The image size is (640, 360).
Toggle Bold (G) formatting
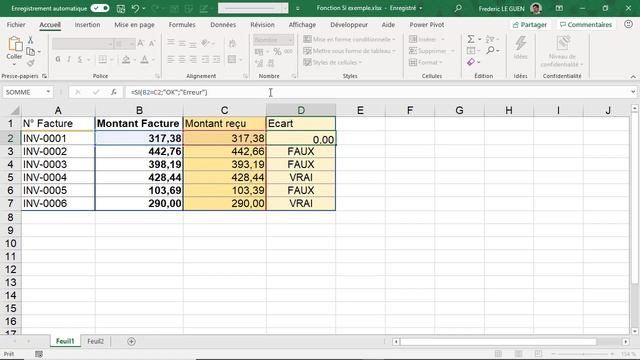(58, 60)
